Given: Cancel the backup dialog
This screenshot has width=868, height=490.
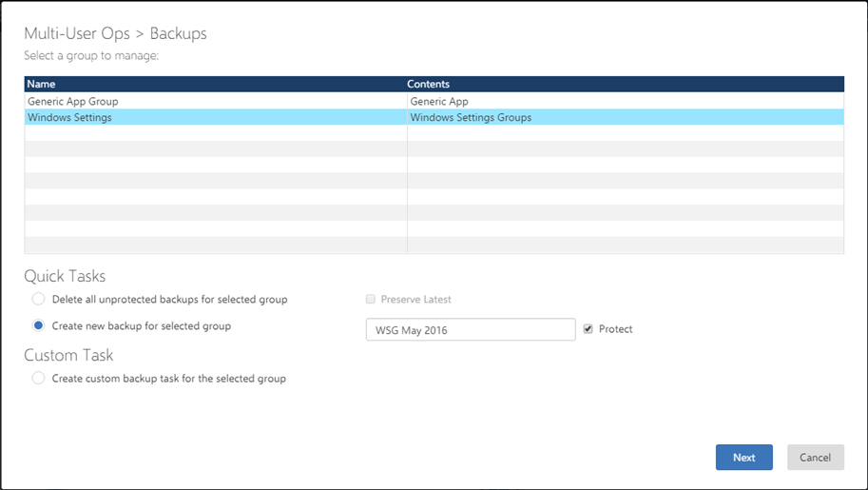Looking at the screenshot, I should click(x=815, y=457).
